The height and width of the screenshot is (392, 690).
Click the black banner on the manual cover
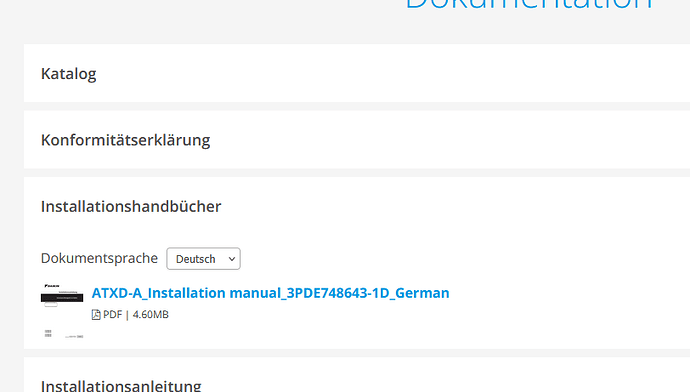click(62, 298)
